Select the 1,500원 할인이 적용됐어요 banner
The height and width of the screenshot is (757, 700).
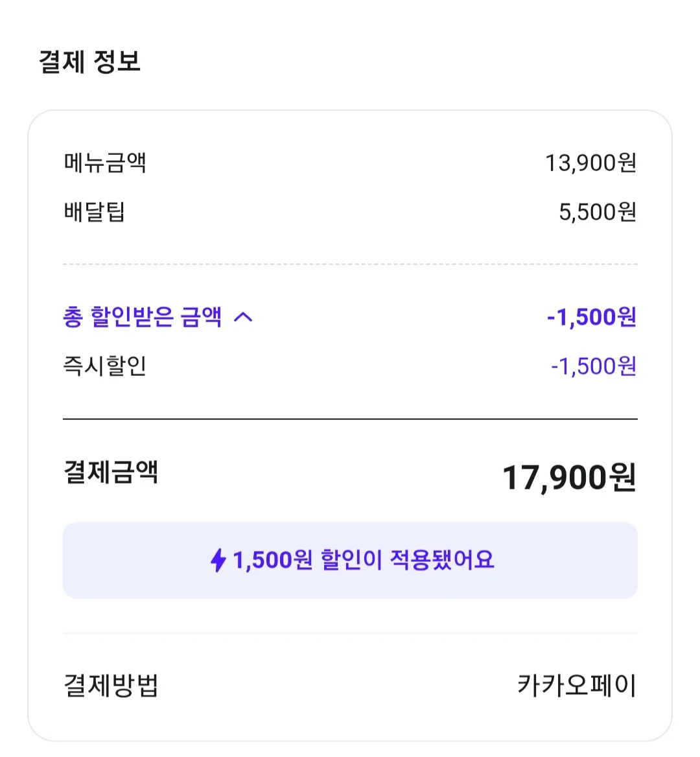(x=350, y=560)
